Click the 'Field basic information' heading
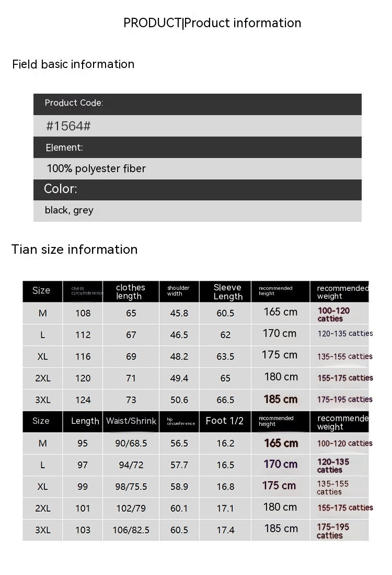Image resolution: width=392 pixels, height=575 pixels. click(x=73, y=64)
